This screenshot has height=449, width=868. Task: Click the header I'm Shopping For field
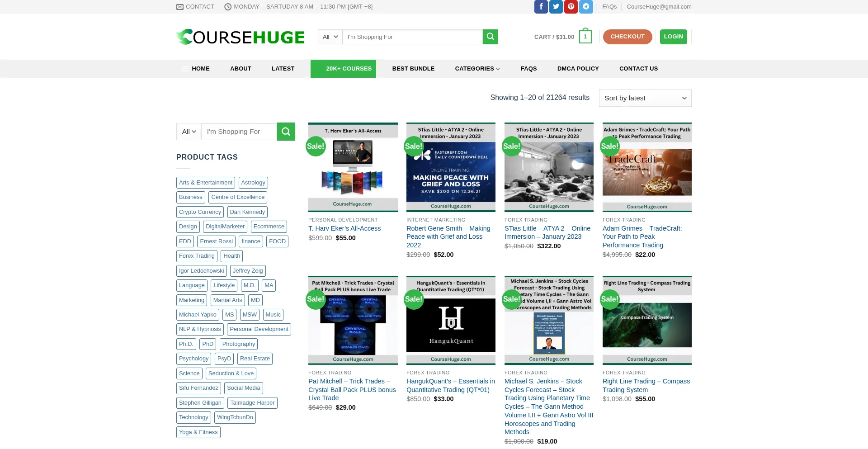click(412, 37)
